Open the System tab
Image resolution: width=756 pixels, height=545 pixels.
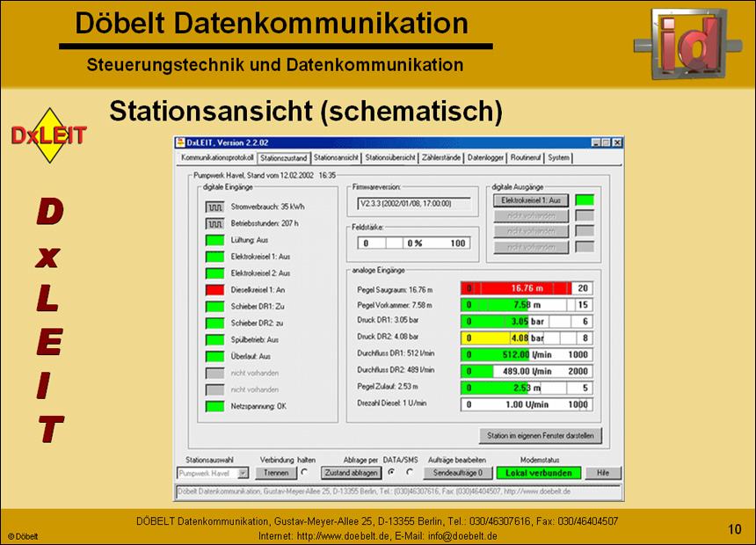(x=559, y=157)
